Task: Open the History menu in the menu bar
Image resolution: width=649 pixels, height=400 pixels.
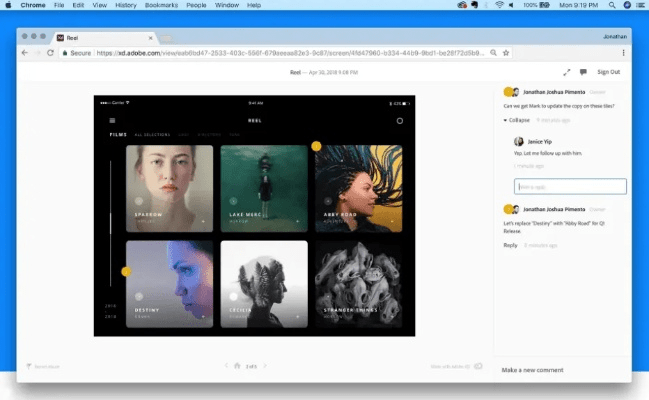Action: (x=126, y=5)
